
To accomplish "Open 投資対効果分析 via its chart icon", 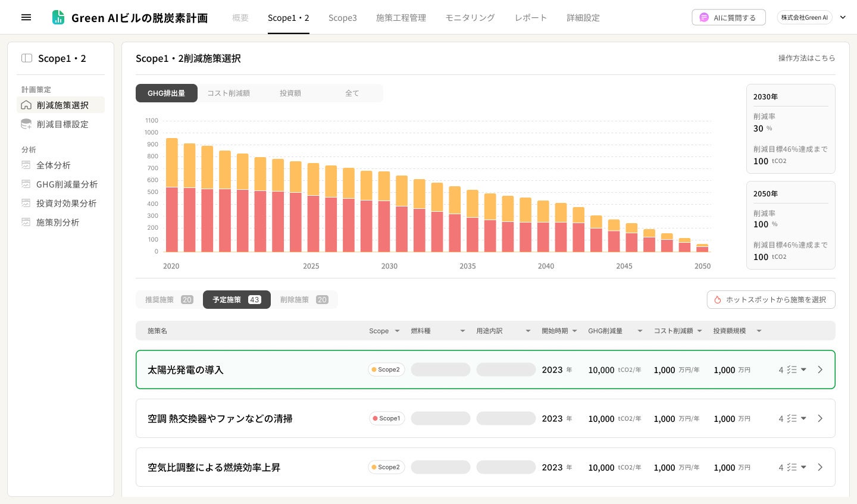I will coord(26,203).
